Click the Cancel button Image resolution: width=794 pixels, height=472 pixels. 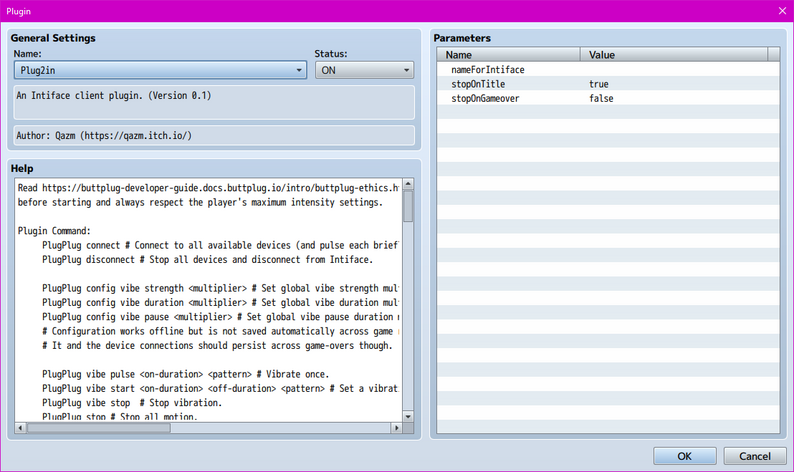pyautogui.click(x=755, y=456)
